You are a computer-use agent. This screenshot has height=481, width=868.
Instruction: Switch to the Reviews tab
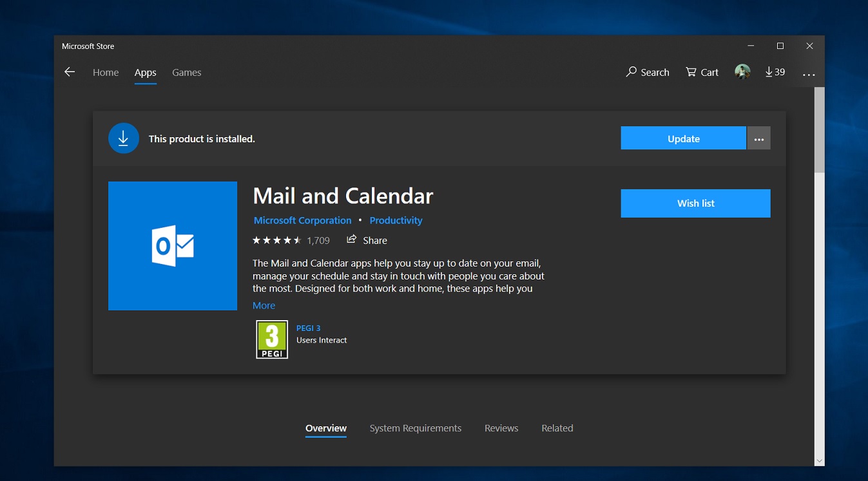(501, 428)
